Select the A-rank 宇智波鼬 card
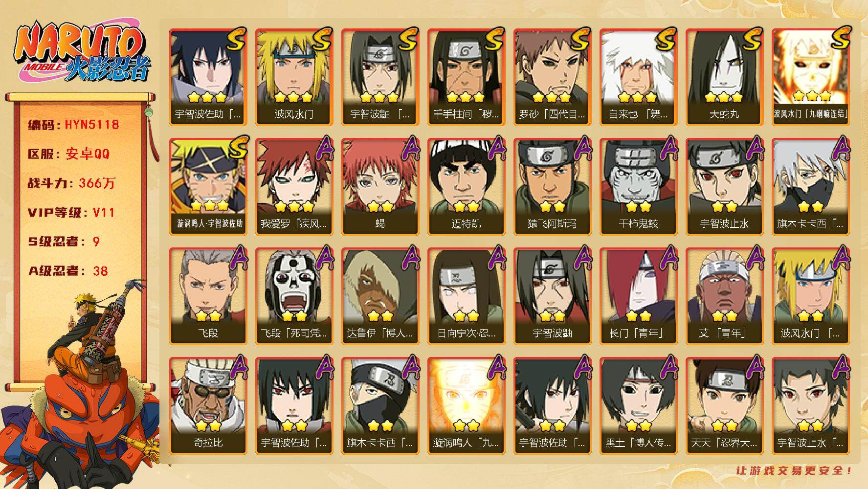The height and width of the screenshot is (489, 868). [x=552, y=296]
